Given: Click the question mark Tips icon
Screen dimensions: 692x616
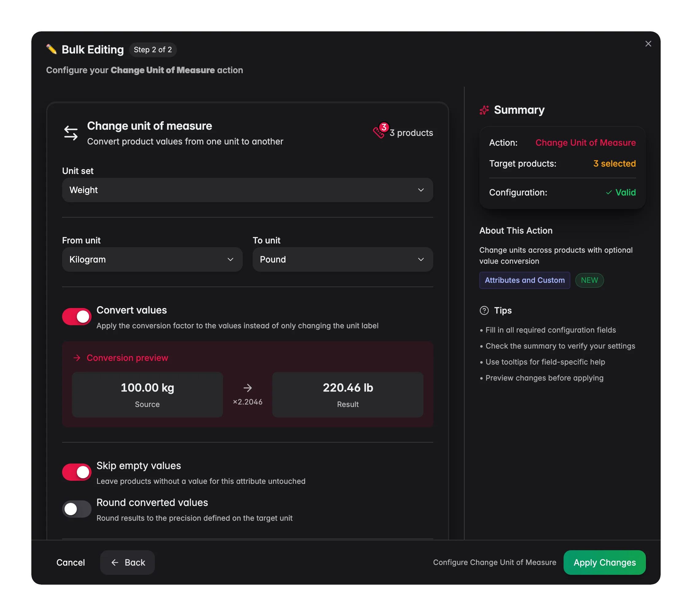Looking at the screenshot, I should pyautogui.click(x=484, y=310).
